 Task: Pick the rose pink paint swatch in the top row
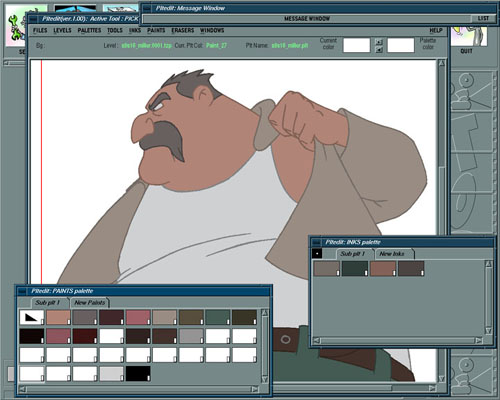[138, 317]
